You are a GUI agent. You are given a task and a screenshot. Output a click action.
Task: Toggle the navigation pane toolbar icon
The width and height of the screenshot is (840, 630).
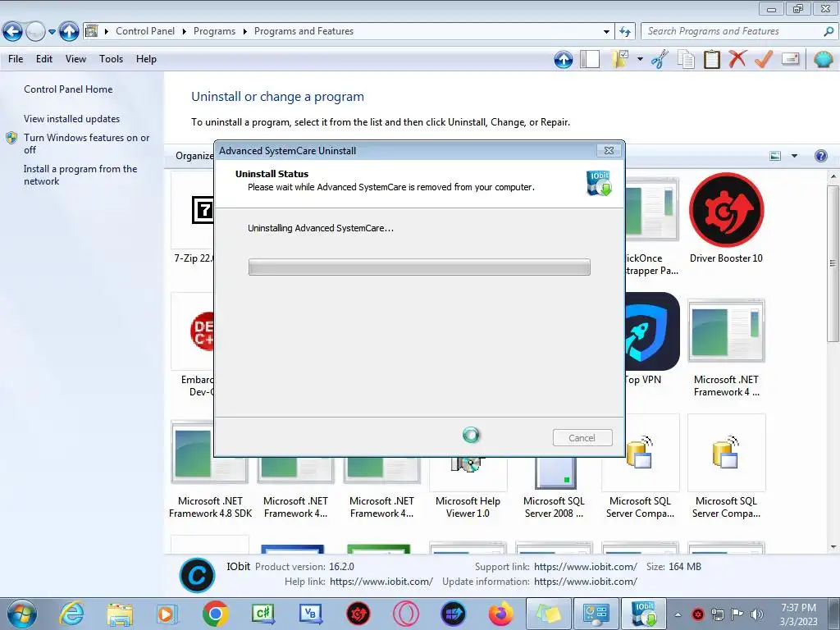pyautogui.click(x=590, y=59)
